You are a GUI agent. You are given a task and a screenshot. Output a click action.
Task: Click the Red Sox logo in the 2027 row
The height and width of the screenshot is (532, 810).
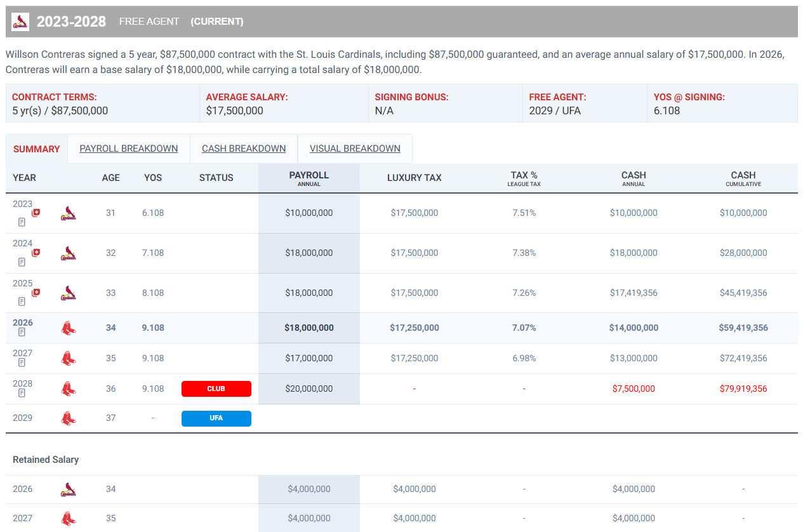coord(68,358)
